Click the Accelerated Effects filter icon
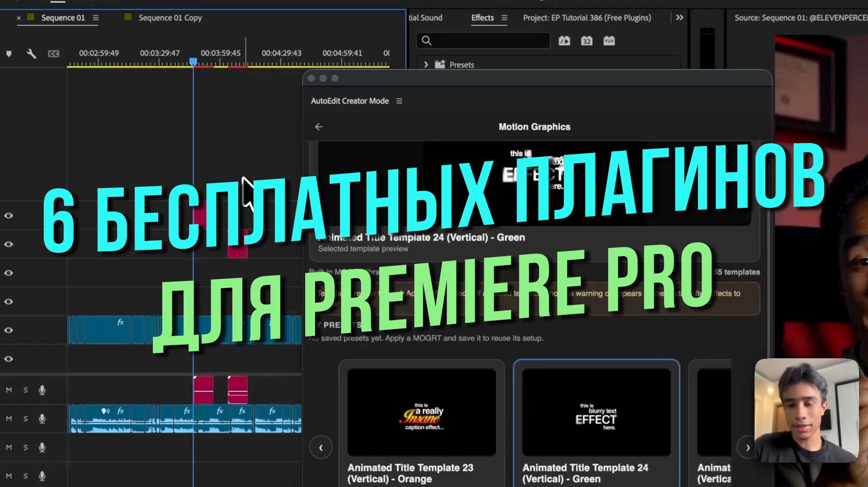Screen dimensions: 868x487 [564, 41]
